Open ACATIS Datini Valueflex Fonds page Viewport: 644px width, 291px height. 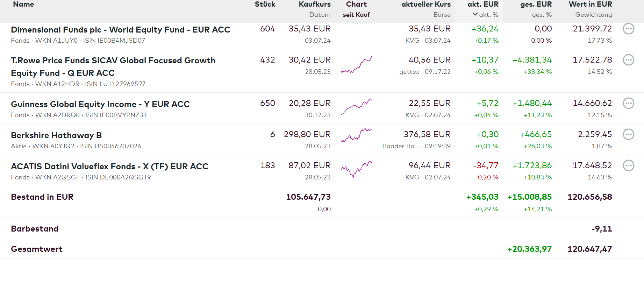tap(109, 166)
